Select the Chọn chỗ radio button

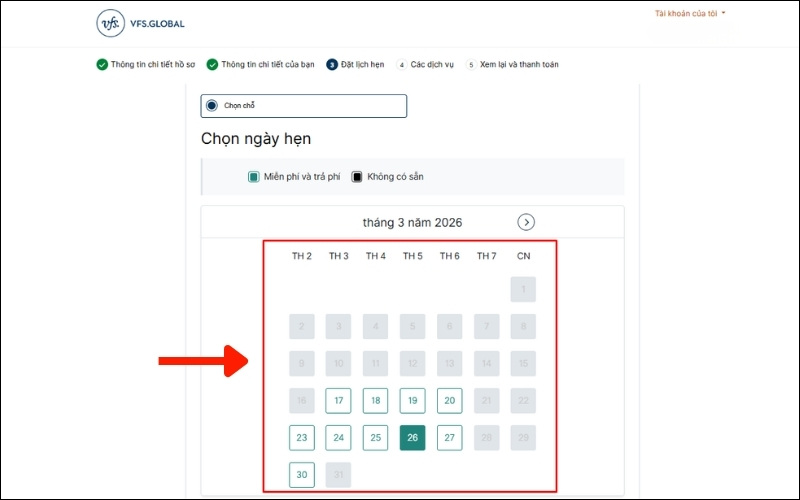point(210,106)
